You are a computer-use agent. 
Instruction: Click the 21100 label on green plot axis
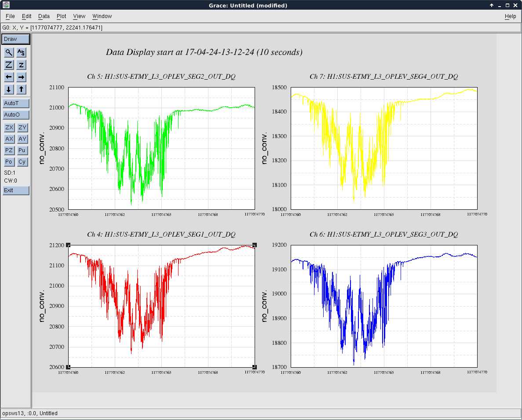[57, 87]
